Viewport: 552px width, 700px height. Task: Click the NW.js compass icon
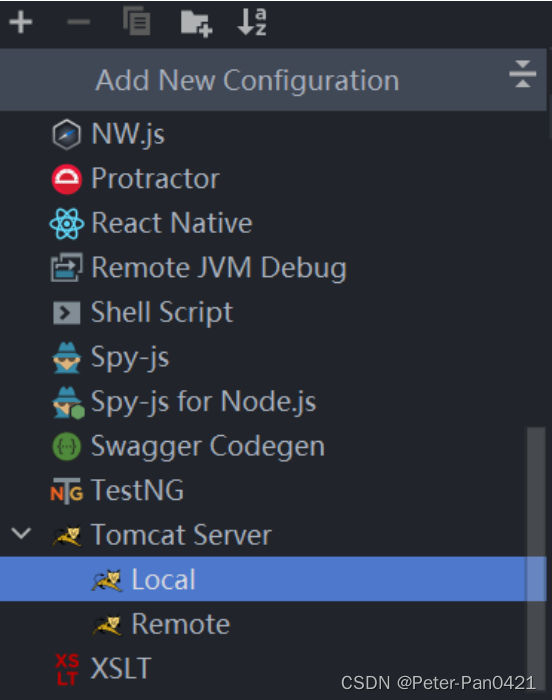(67, 134)
